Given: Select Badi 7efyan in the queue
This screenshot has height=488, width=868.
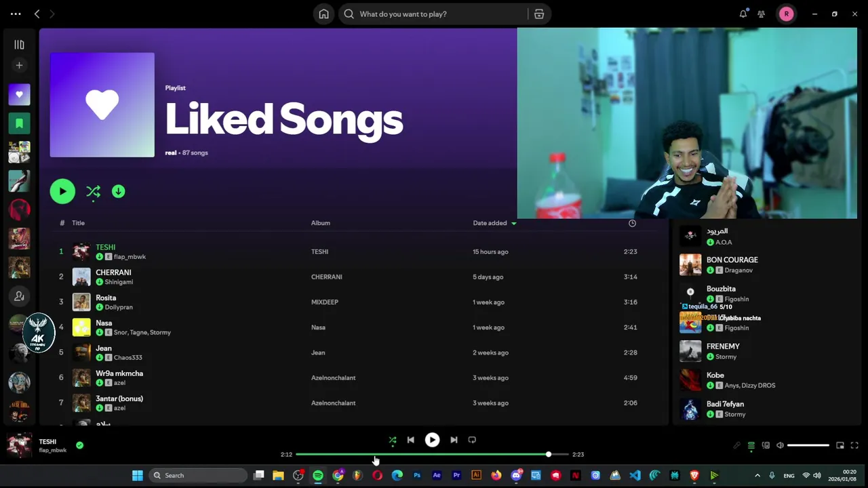Looking at the screenshot, I should (764, 409).
